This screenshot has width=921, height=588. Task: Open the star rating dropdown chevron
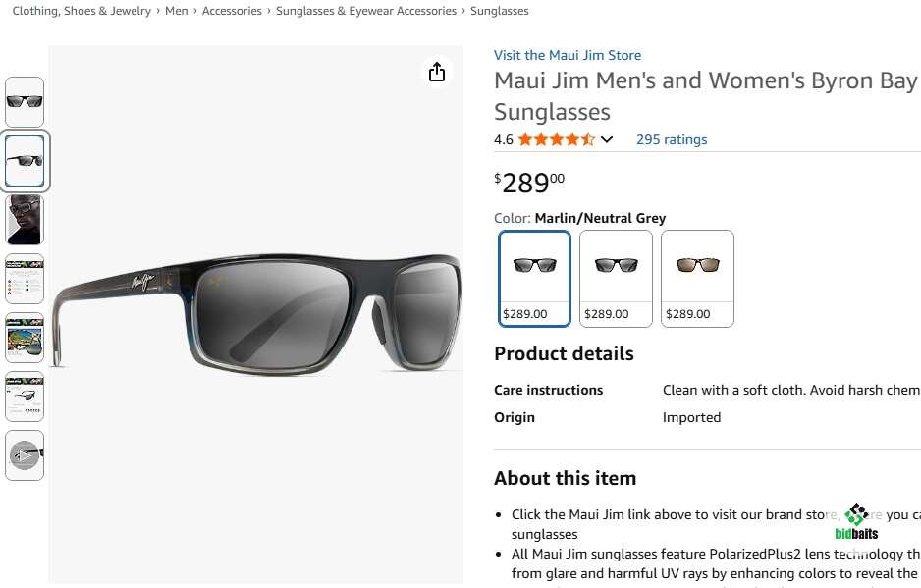pyautogui.click(x=607, y=139)
